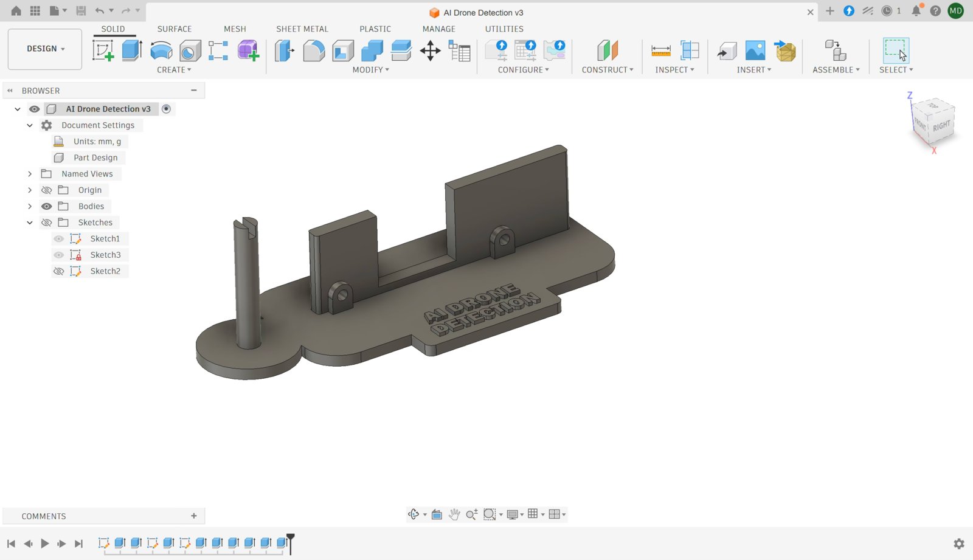Image resolution: width=973 pixels, height=560 pixels.
Task: Select the Insert Derive tool
Action: pos(726,51)
